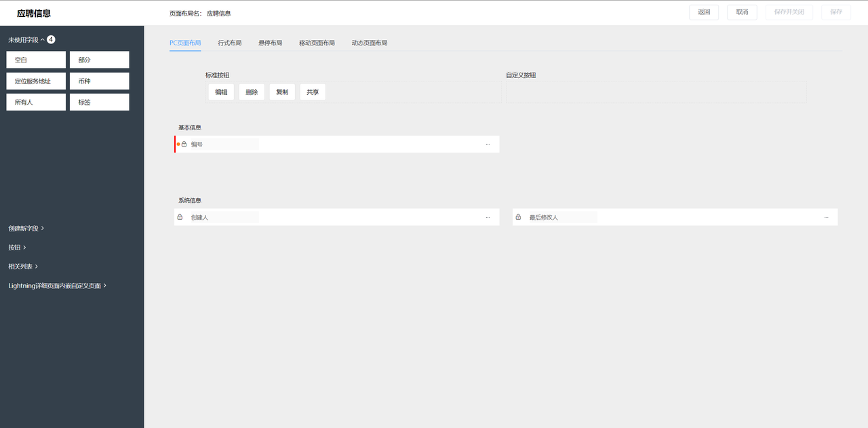Expand the 按钮 section in sidebar
868x428 pixels.
[x=18, y=248]
